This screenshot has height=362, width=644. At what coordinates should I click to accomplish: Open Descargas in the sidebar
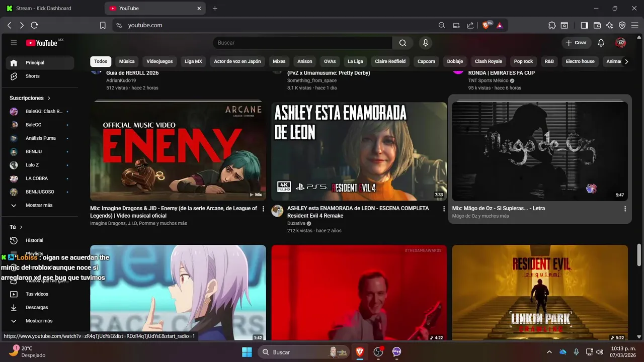(40, 307)
